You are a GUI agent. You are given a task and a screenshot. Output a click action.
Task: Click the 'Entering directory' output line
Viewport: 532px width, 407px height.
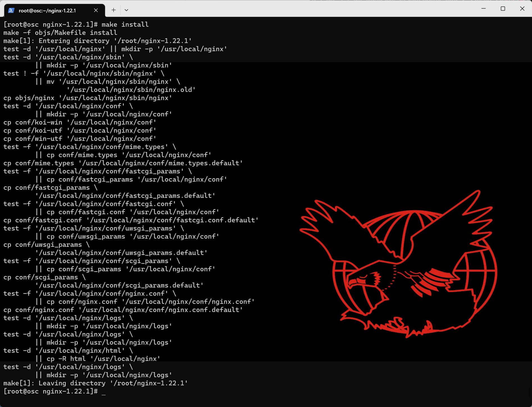pos(97,41)
